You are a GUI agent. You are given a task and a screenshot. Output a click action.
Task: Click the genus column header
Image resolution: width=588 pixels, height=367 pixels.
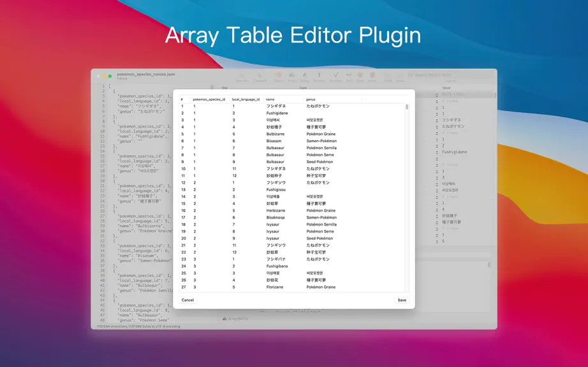(311, 99)
